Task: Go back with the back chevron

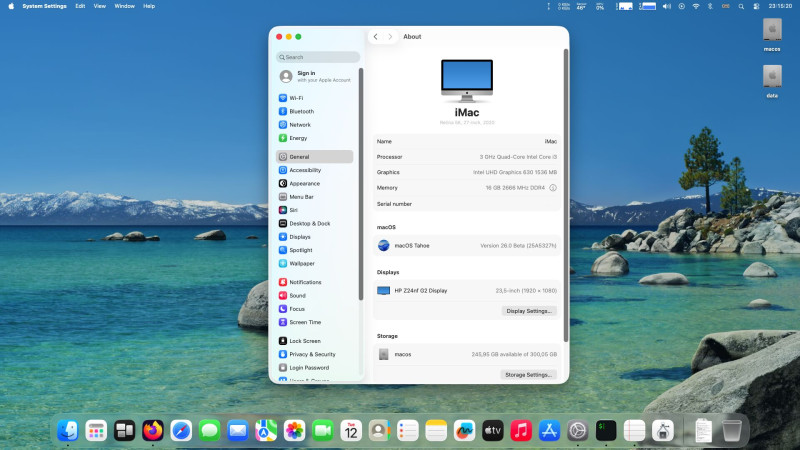Action: click(376, 37)
